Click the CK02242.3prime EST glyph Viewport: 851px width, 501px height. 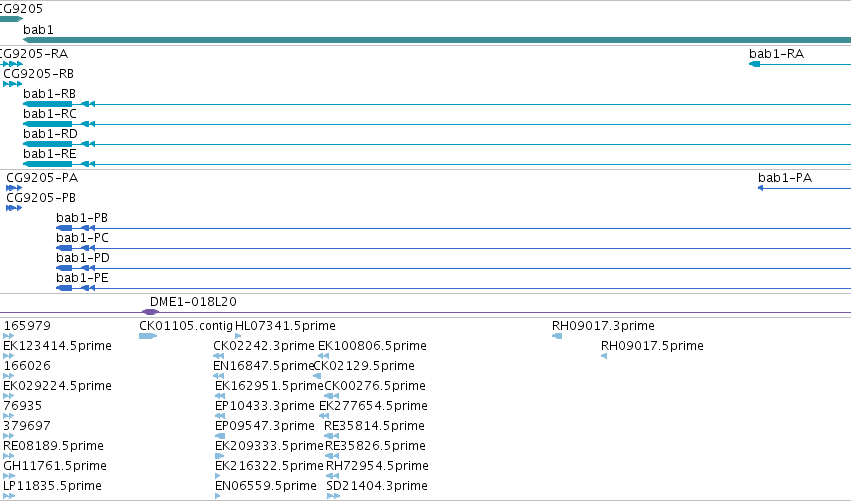click(x=219, y=357)
